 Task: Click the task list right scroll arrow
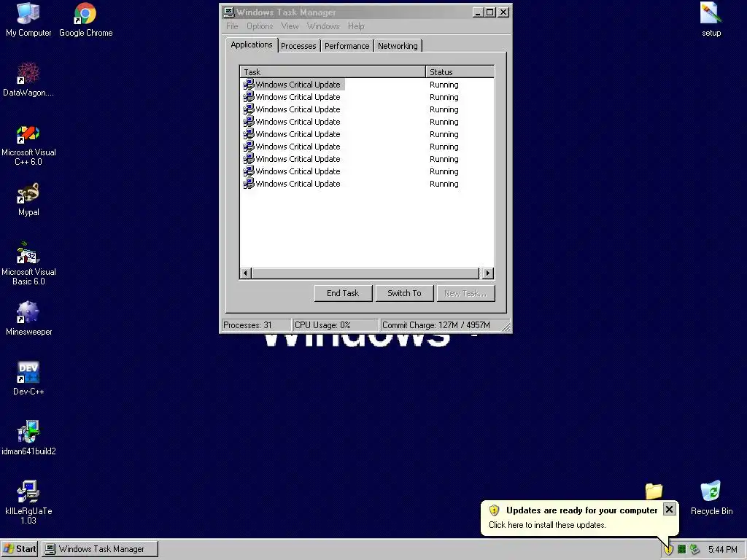point(487,273)
